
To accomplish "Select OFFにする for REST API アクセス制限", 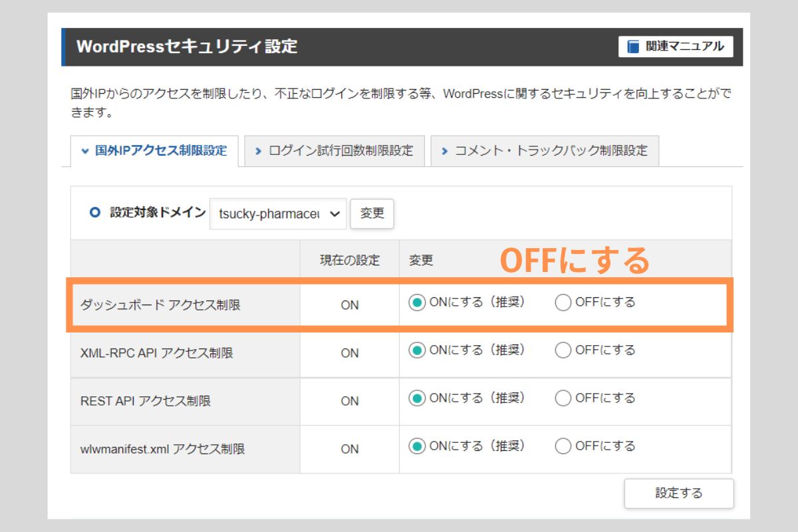I will click(x=563, y=398).
